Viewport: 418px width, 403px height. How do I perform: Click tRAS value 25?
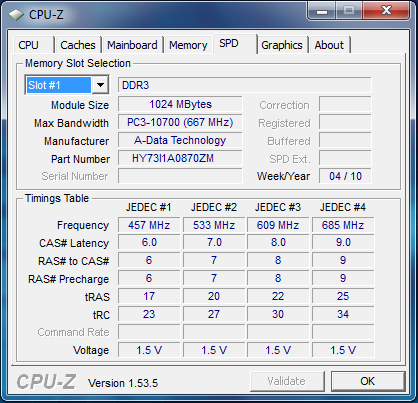tap(343, 296)
